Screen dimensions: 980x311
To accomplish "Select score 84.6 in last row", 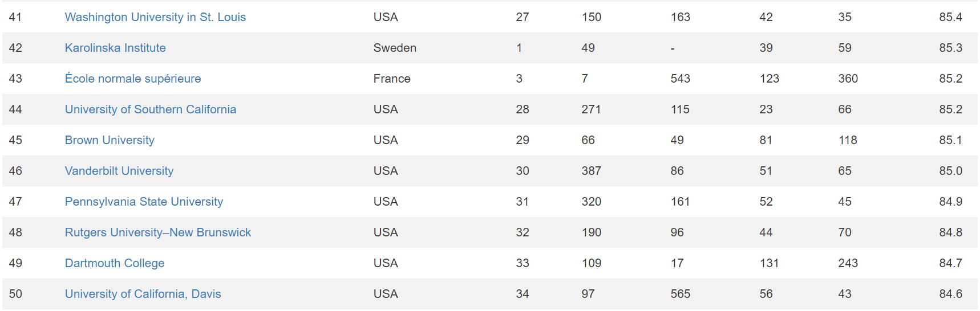I will (x=950, y=294).
